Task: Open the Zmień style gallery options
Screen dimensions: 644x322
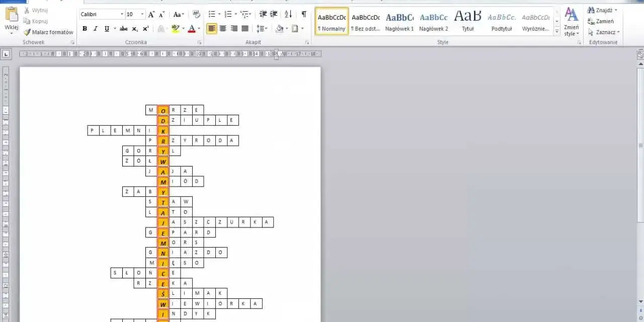Action: tap(571, 22)
